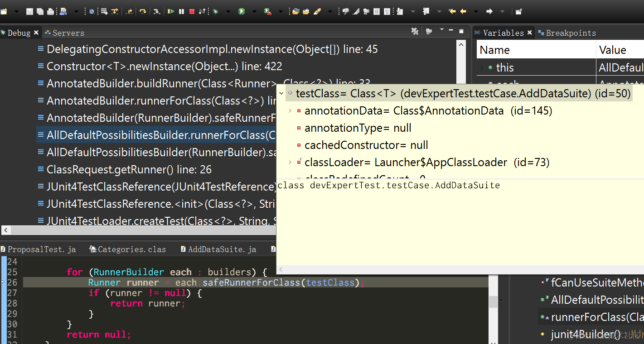Image resolution: width=644 pixels, height=344 pixels.
Task: Close the Debug view tab
Action: (36, 33)
